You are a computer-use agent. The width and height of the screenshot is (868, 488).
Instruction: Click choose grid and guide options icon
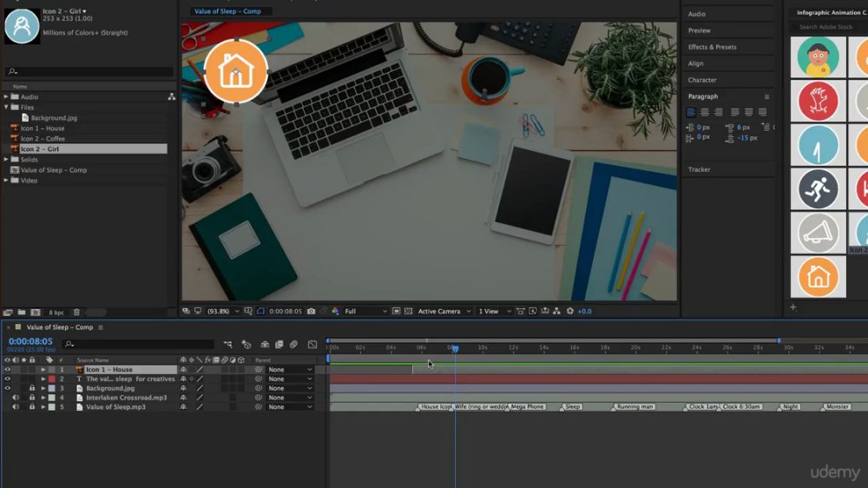[x=248, y=312]
